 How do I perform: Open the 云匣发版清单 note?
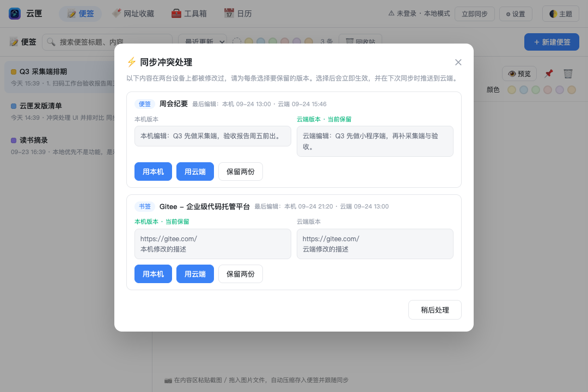(60, 112)
